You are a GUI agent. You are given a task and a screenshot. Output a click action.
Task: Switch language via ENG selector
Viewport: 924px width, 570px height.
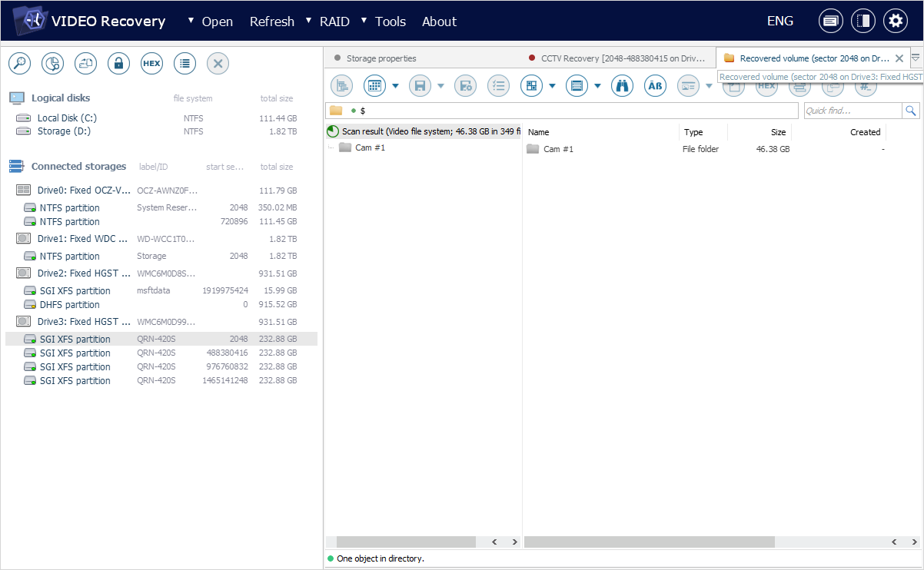779,22
